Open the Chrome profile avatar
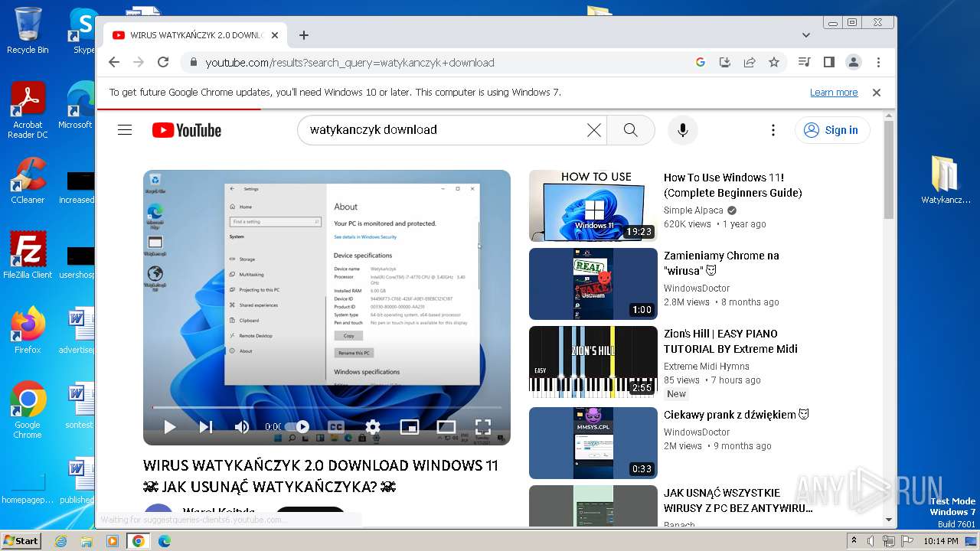980x551 pixels. pos(854,63)
